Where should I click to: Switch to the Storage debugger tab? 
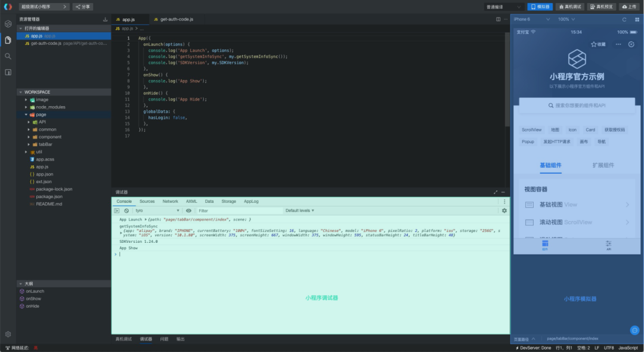coord(229,201)
